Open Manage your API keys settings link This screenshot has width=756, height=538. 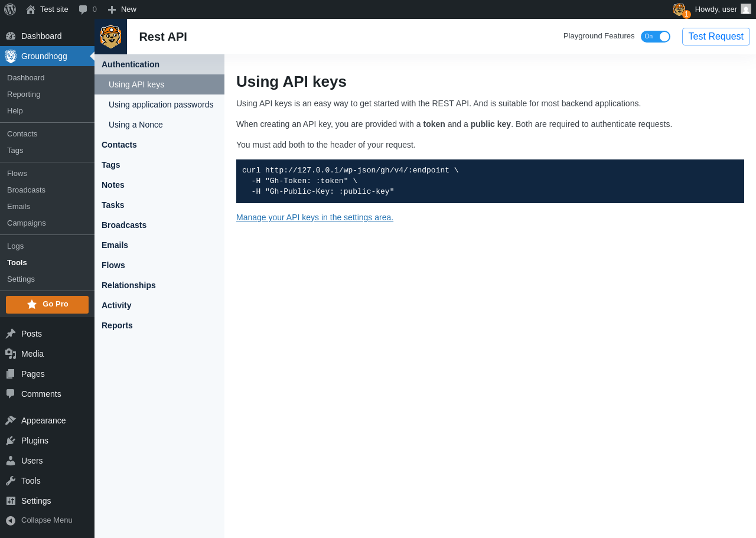pos(315,217)
